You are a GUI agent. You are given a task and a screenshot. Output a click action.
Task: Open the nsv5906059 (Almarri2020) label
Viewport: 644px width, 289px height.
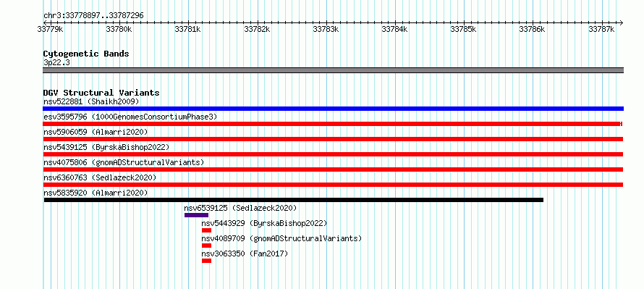tap(96, 132)
